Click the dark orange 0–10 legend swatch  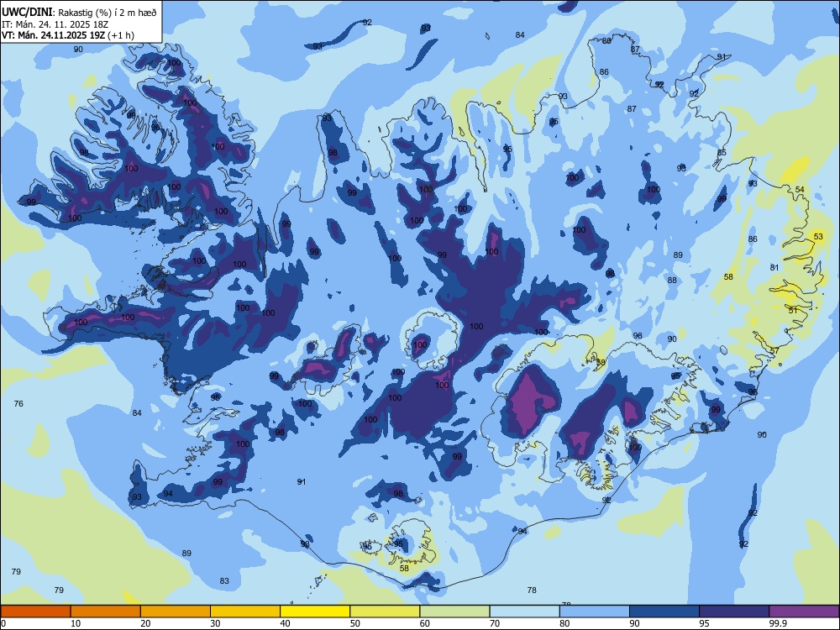coord(35,612)
